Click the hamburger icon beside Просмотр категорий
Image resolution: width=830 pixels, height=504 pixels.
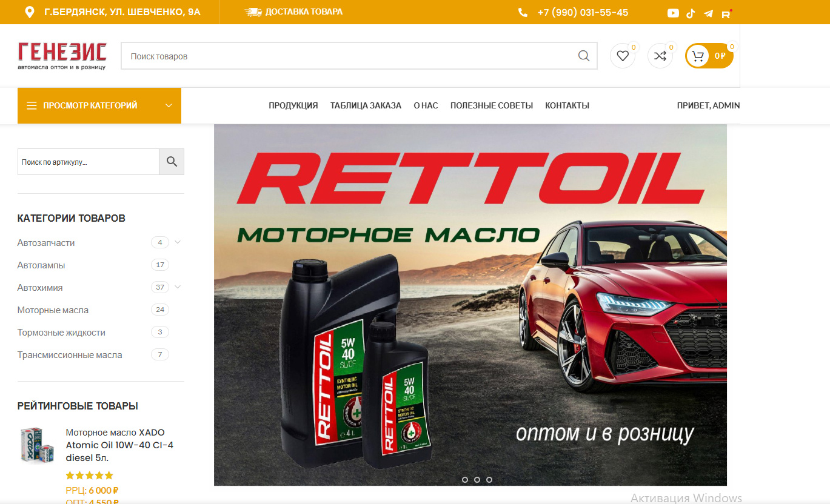click(32, 106)
